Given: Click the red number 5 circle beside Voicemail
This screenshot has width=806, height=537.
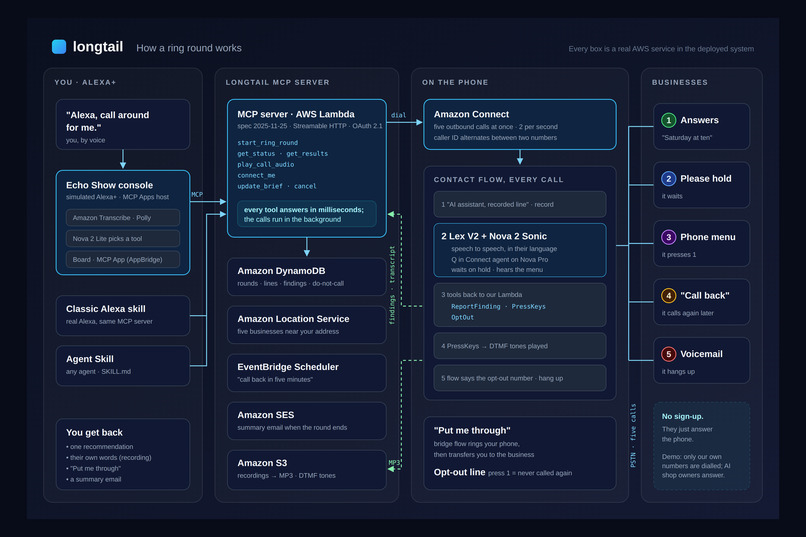Looking at the screenshot, I should coord(668,354).
